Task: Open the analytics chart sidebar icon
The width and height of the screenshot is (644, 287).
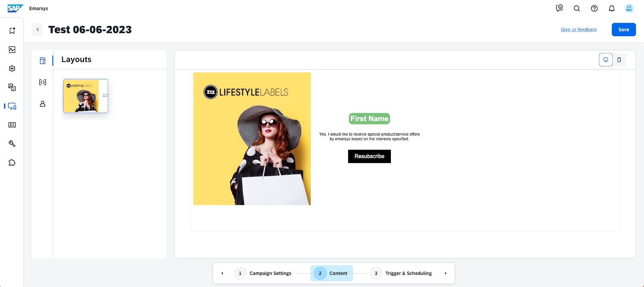Action: (x=12, y=50)
